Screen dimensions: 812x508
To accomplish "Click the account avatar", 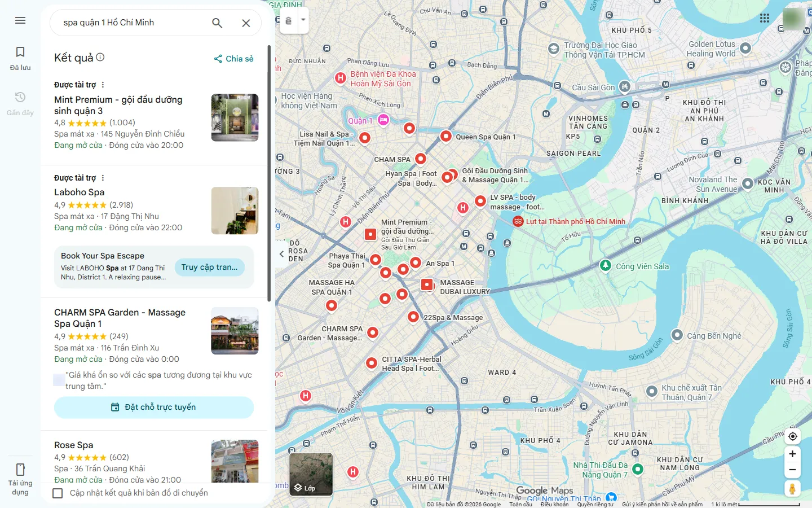I will [x=793, y=19].
